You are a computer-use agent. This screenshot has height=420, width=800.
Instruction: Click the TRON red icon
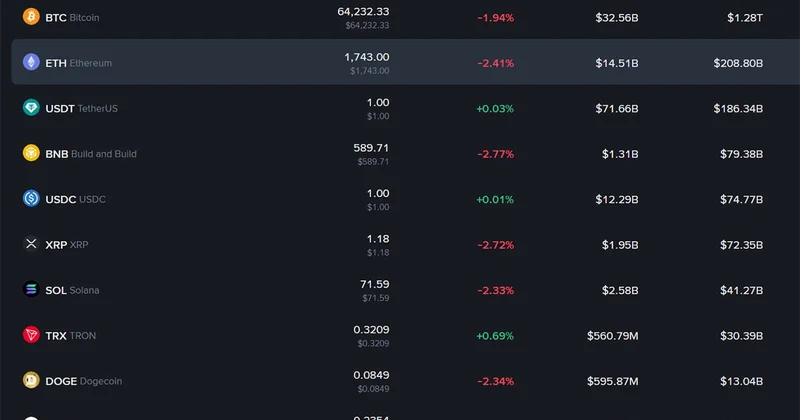31,335
